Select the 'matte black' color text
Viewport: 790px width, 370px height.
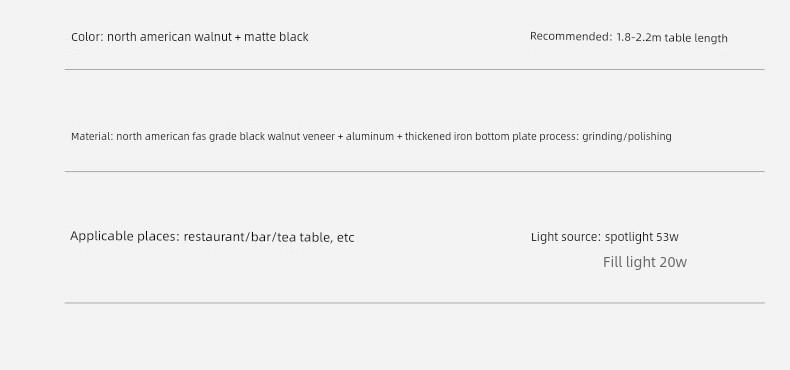pos(276,37)
